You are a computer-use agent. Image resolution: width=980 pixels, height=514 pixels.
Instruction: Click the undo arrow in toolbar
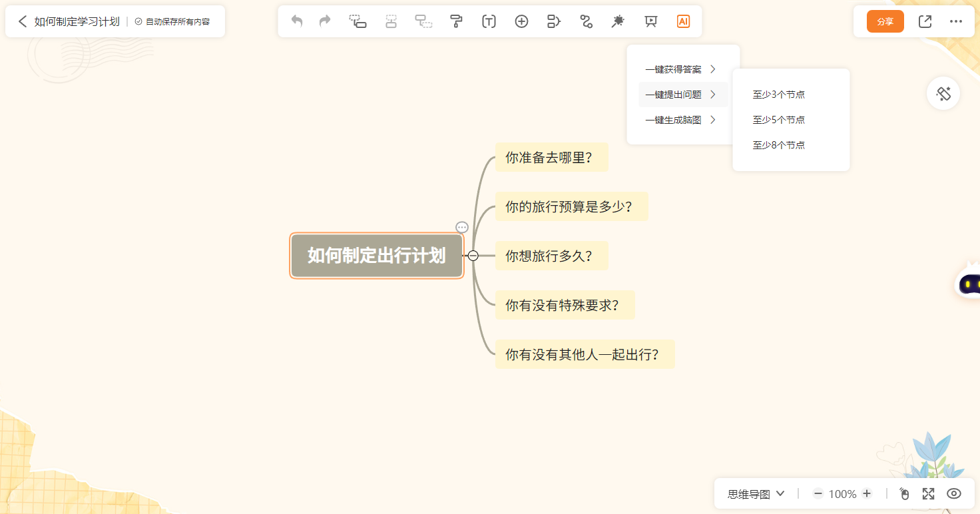click(x=297, y=21)
